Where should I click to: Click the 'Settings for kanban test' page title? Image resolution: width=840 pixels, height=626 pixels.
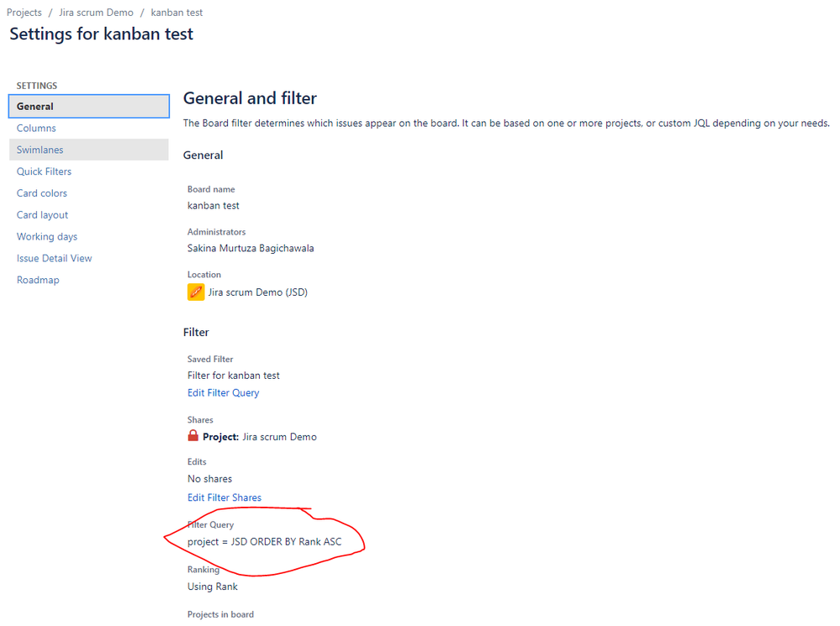(x=101, y=34)
